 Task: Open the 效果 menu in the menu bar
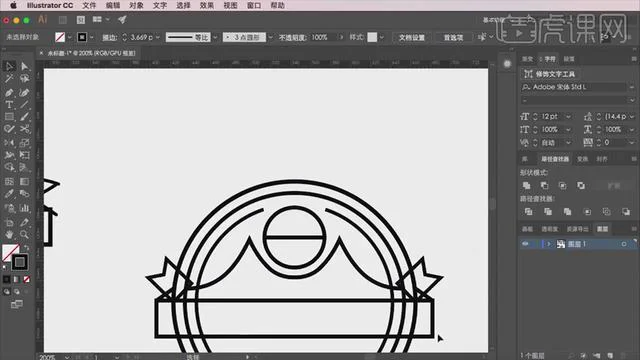[207, 5]
